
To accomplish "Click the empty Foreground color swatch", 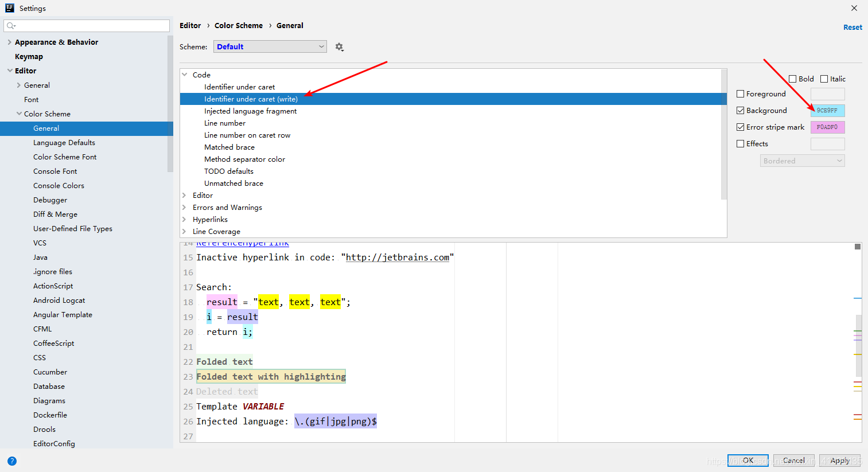I will click(827, 94).
